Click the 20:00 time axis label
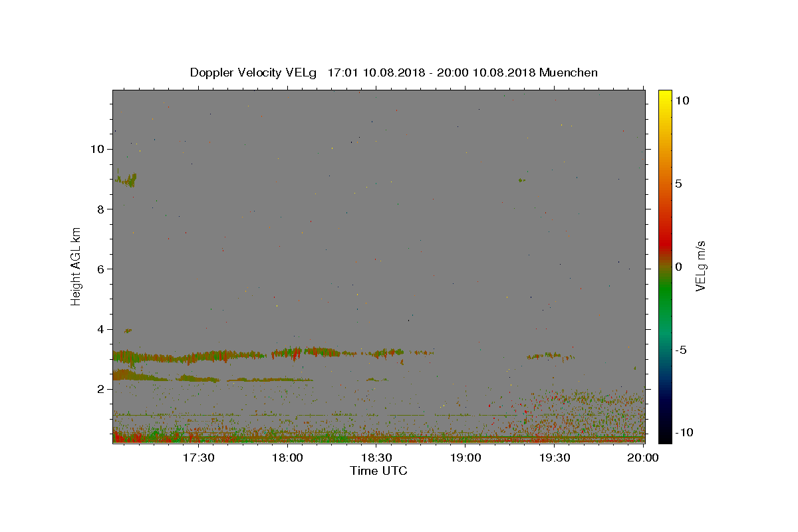The height and width of the screenshot is (532, 798). click(643, 458)
